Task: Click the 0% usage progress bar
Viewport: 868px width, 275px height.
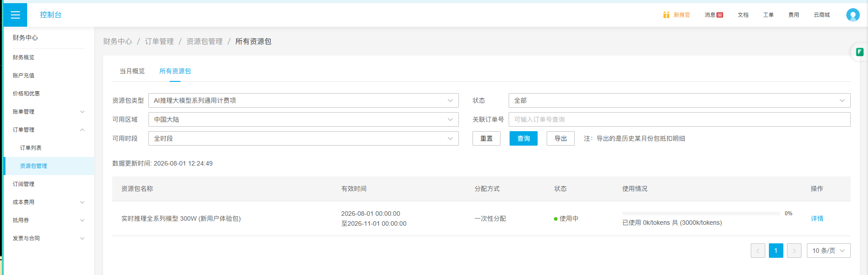Action: point(701,213)
